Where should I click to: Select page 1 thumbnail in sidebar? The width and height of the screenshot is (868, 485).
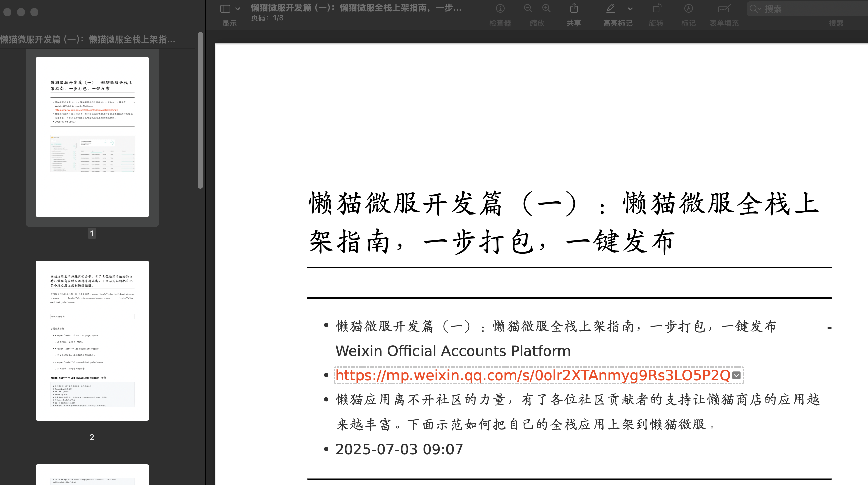[92, 137]
